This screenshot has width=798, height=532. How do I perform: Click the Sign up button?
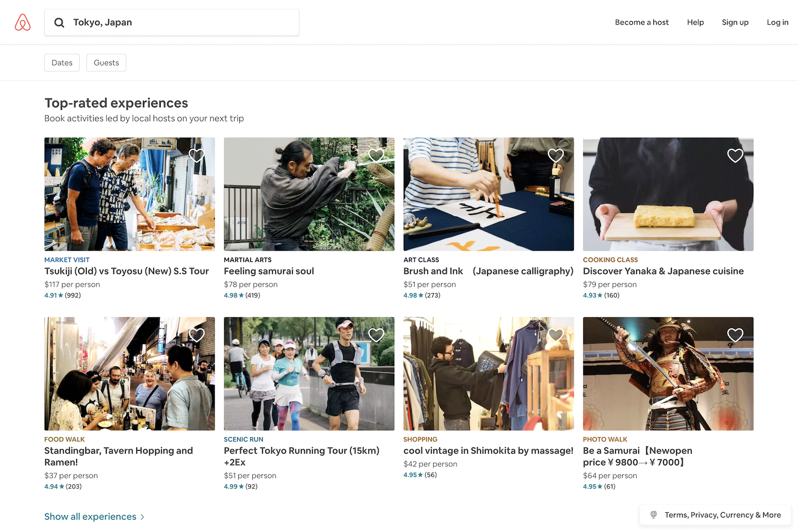click(x=735, y=22)
